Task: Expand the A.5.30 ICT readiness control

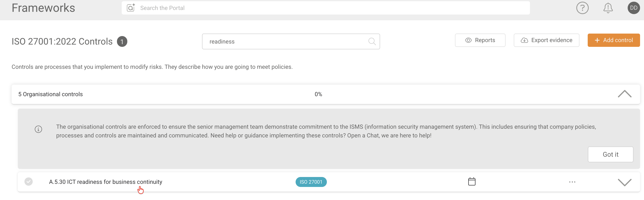Action: click(624, 182)
